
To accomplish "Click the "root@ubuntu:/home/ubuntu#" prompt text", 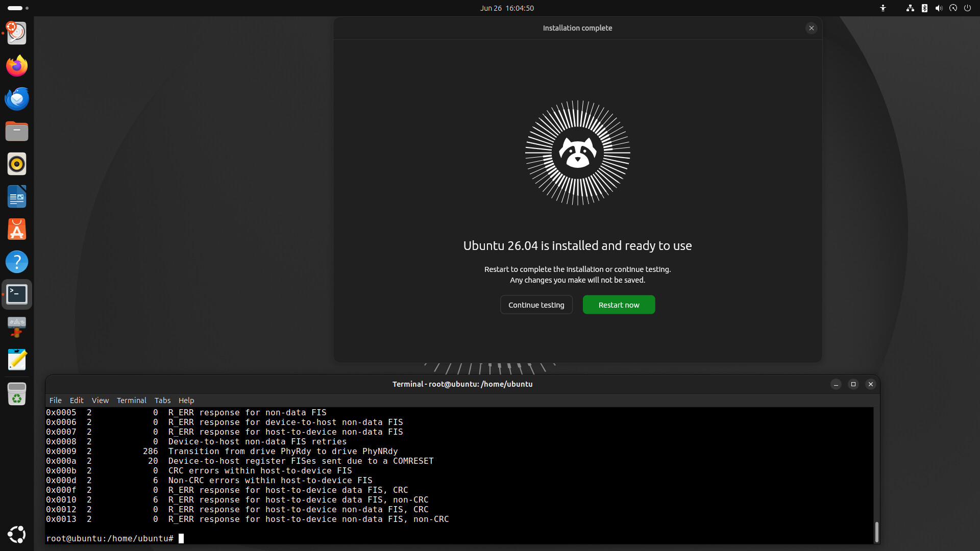I will pos(110,539).
